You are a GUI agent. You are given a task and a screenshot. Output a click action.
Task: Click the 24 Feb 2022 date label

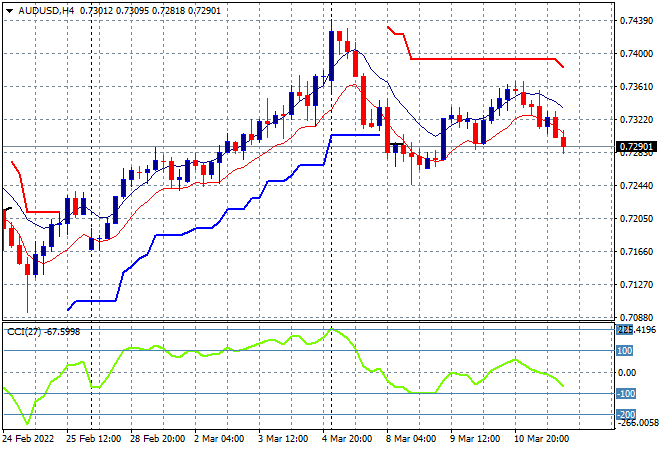click(28, 439)
